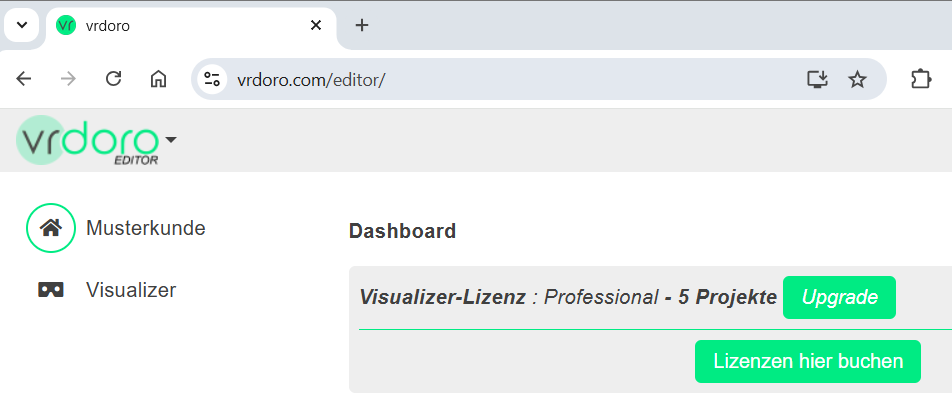Reload the vrdoro editor page
The width and height of the screenshot is (952, 416).
pos(114,80)
